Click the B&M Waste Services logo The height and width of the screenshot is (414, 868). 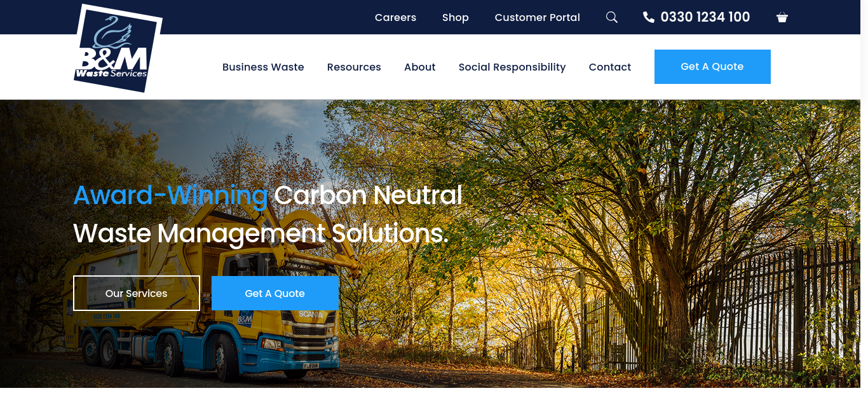[x=118, y=48]
